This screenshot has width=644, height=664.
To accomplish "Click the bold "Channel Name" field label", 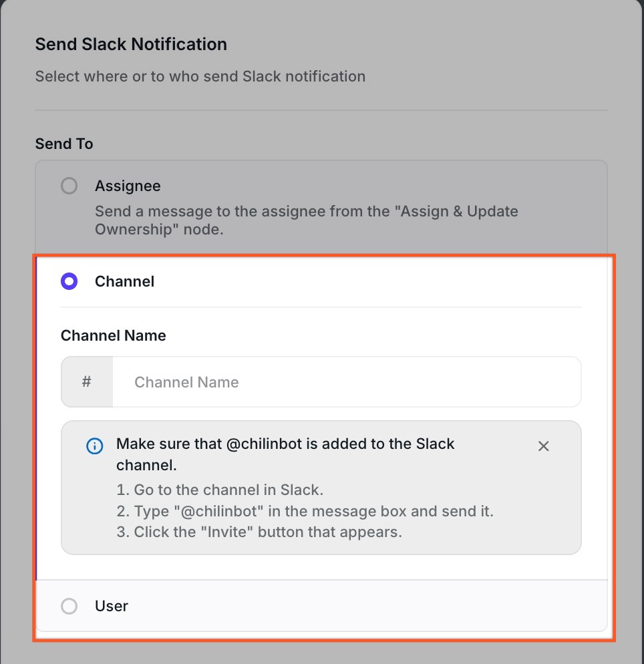I will (x=114, y=335).
